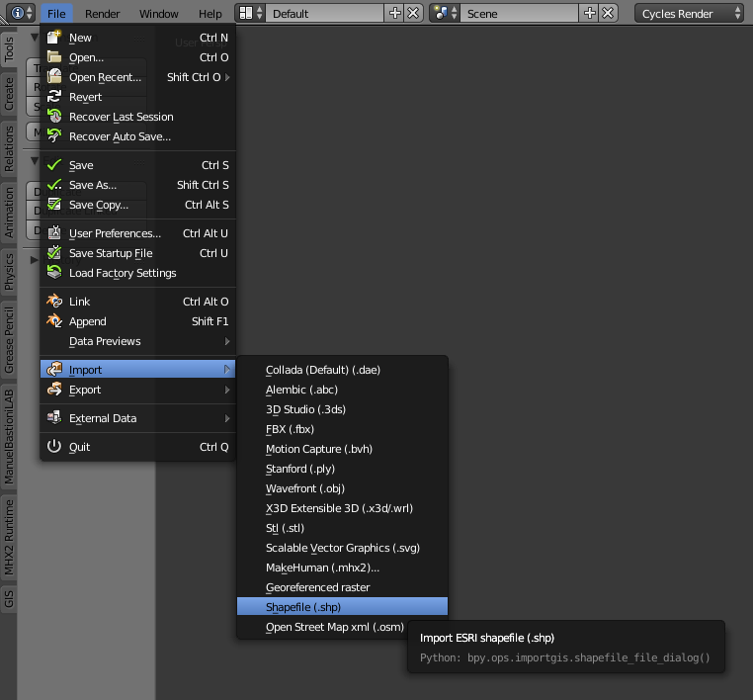Switch to the Create tab

coord(9,94)
